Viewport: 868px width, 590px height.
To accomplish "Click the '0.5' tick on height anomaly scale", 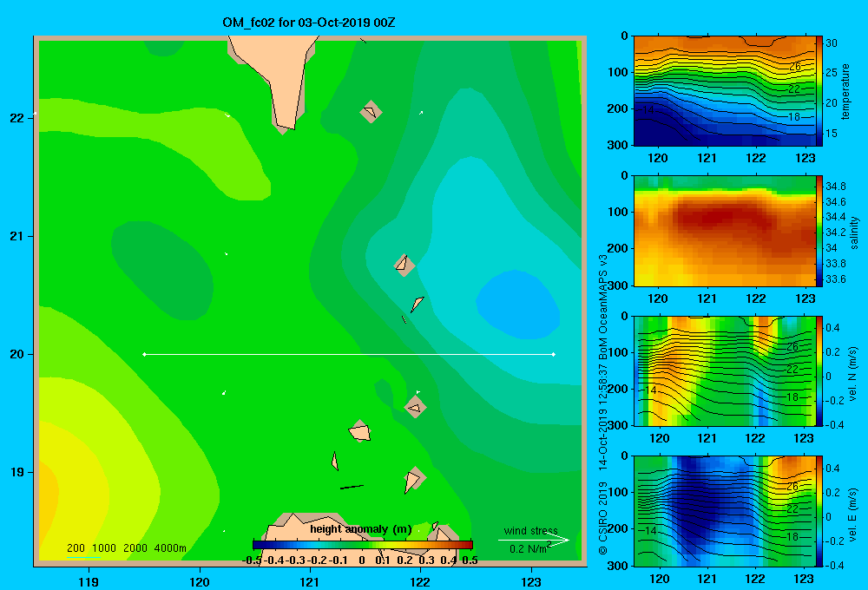I will pos(470,560).
